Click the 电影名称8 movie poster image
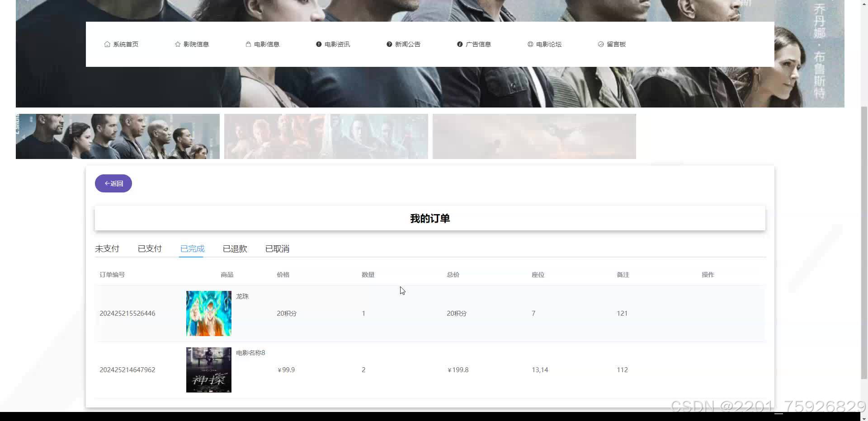868x421 pixels. (x=209, y=370)
